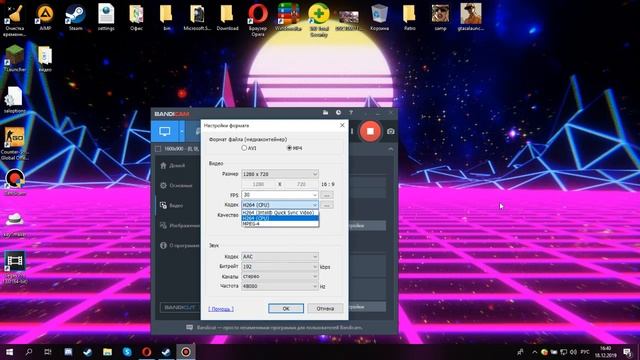This screenshot has height=360, width=640.
Task: Choose MPEG-4 from the codec list
Action: pos(280,224)
